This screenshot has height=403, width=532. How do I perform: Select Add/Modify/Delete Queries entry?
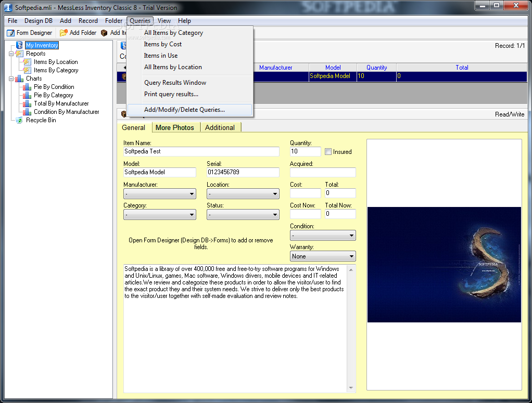pyautogui.click(x=189, y=110)
